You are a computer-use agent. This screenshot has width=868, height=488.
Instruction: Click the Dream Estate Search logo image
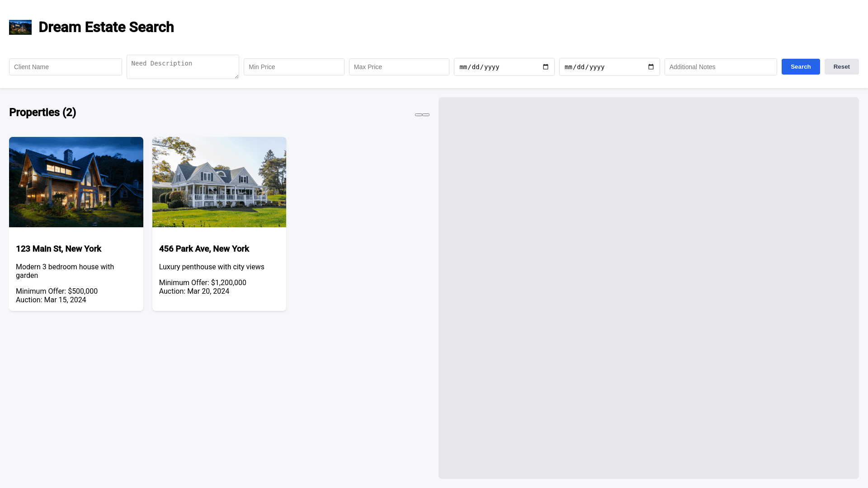[x=20, y=27]
